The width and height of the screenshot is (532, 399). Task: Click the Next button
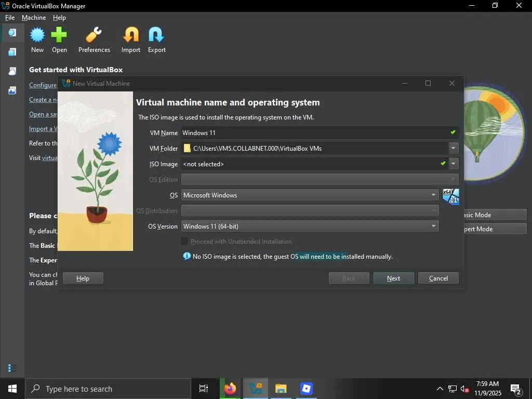pos(394,278)
